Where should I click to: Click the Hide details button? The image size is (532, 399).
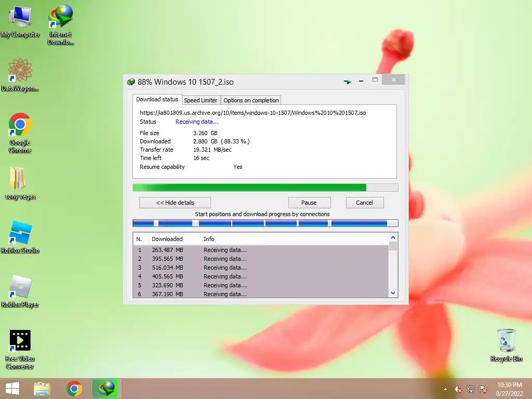point(175,203)
